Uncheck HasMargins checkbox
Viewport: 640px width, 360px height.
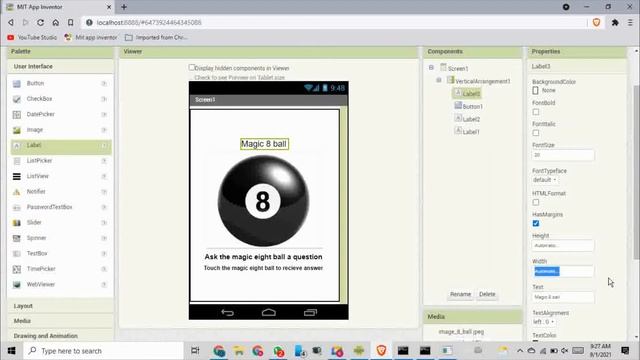click(536, 223)
